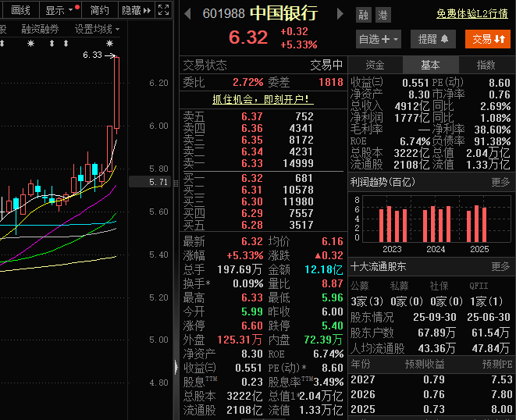Go to previous stock with left arrow
Image resolution: width=516 pixels, height=420 pixels.
tap(187, 14)
